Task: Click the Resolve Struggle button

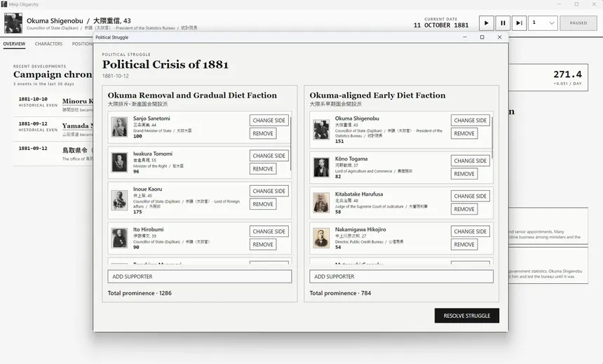Action: pyautogui.click(x=467, y=316)
